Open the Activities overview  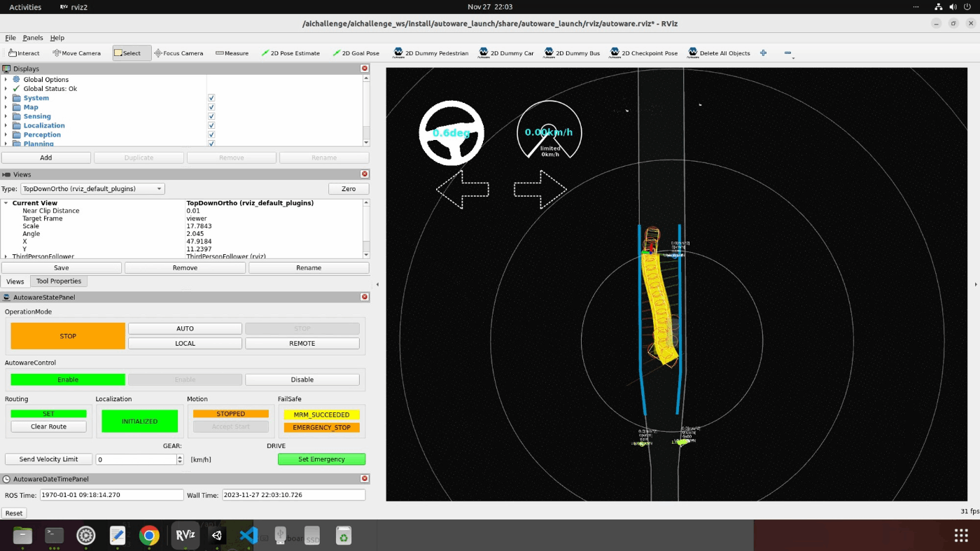pos(25,7)
